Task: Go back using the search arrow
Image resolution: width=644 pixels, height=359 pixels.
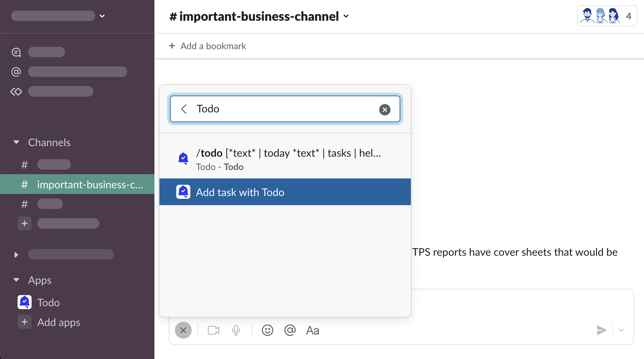Action: coord(184,109)
